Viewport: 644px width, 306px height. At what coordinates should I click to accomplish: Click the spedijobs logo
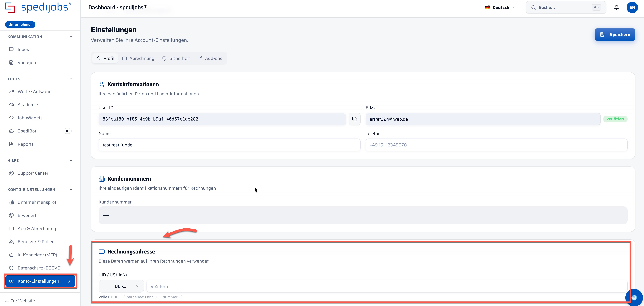38,7
